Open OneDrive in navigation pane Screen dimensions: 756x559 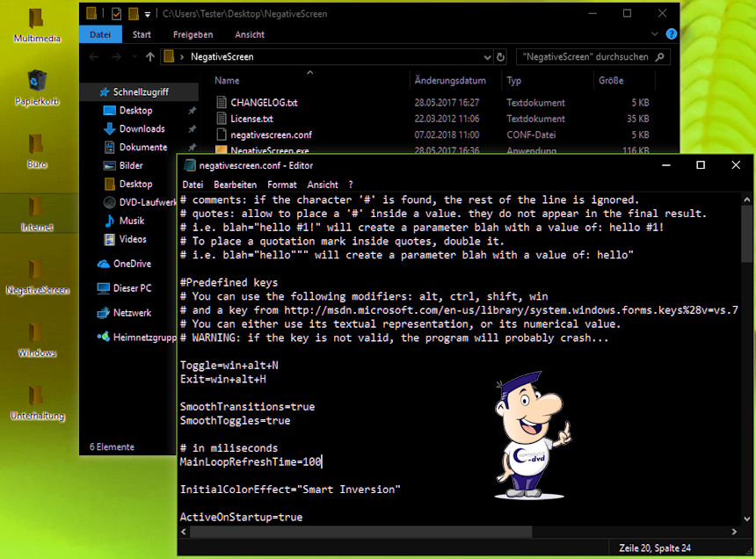tap(132, 264)
